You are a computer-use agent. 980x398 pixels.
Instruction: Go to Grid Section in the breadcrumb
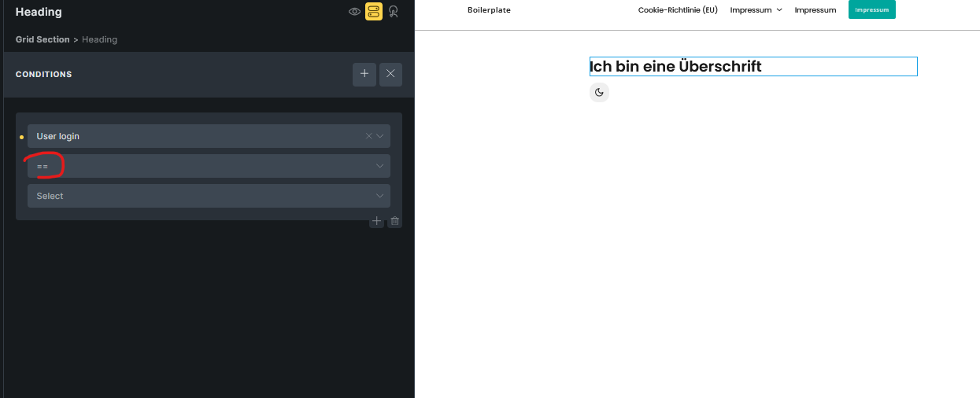(x=43, y=39)
